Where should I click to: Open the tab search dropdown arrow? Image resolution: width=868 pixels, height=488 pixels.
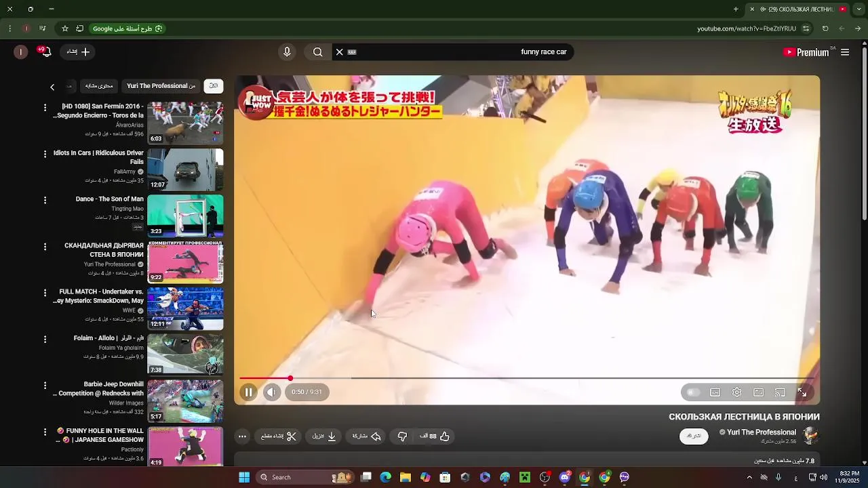click(x=859, y=9)
